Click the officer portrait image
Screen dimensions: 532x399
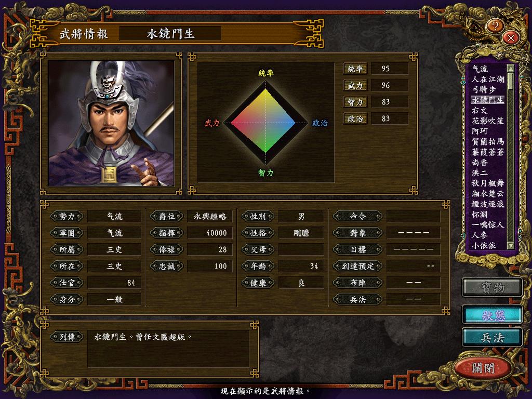click(x=111, y=124)
